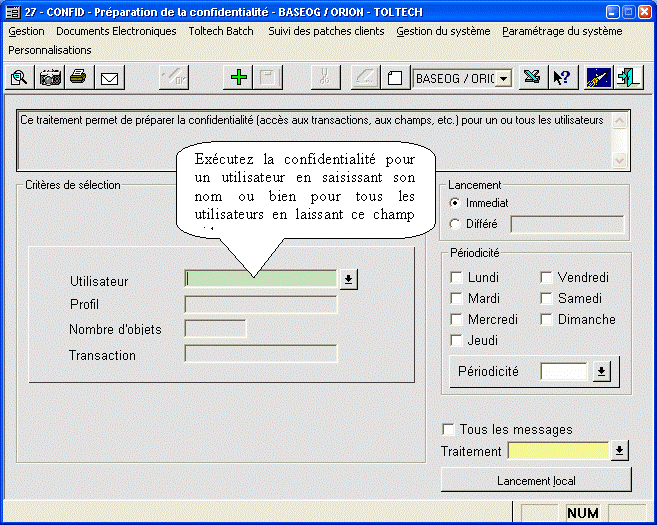The width and height of the screenshot is (657, 525).
Task: Click the NUM status bar indicator
Action: (x=582, y=513)
